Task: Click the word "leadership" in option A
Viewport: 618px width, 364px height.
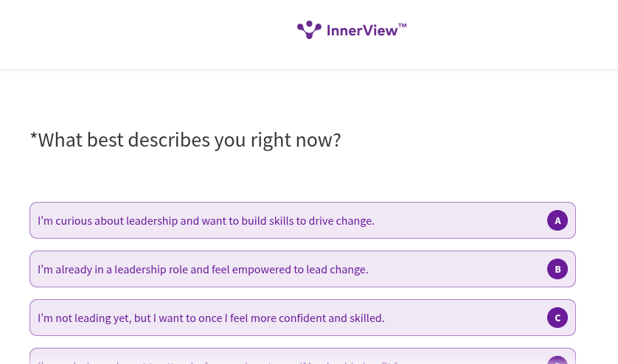Action: 152,220
